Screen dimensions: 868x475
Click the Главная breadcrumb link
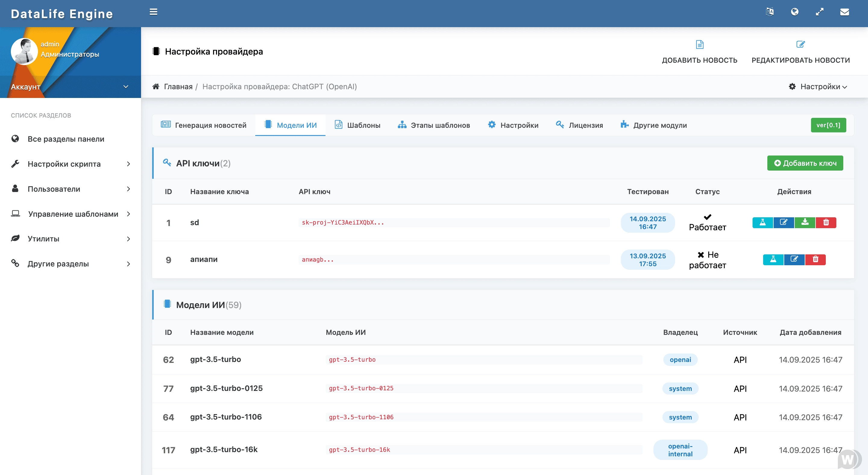pyautogui.click(x=178, y=87)
